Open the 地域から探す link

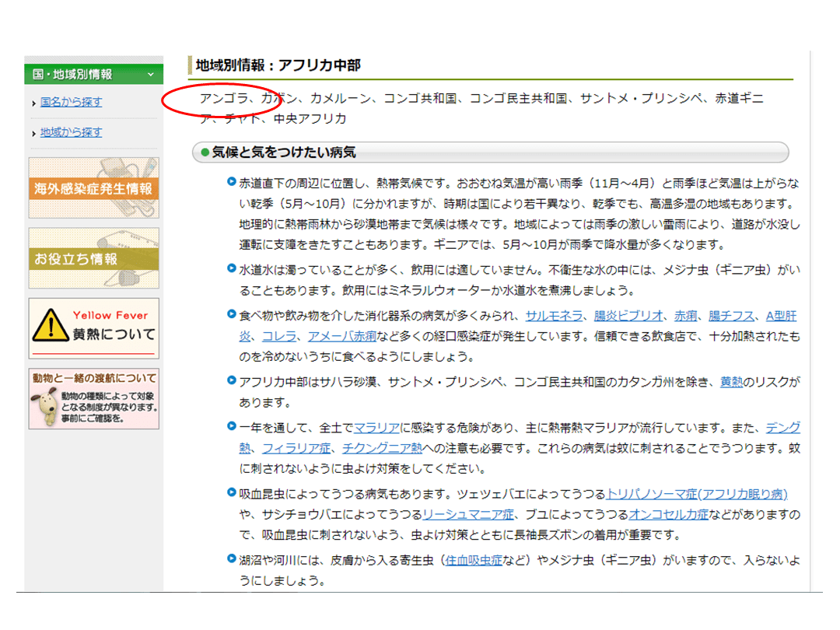[x=72, y=132]
